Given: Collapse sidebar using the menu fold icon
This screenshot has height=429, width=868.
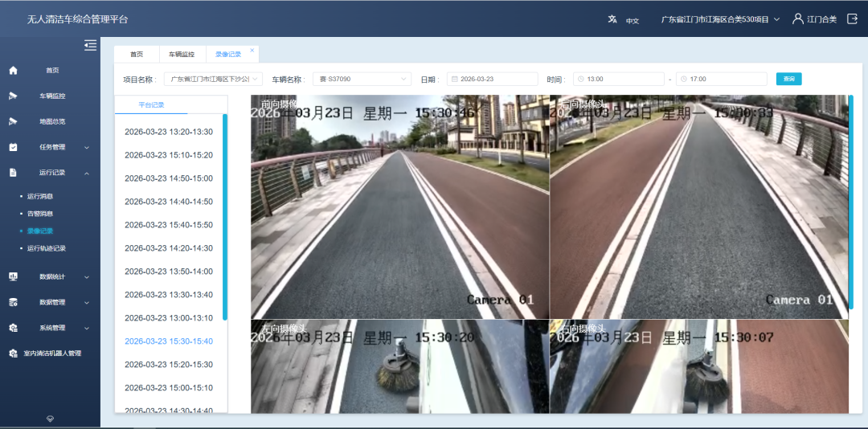Looking at the screenshot, I should coord(90,45).
